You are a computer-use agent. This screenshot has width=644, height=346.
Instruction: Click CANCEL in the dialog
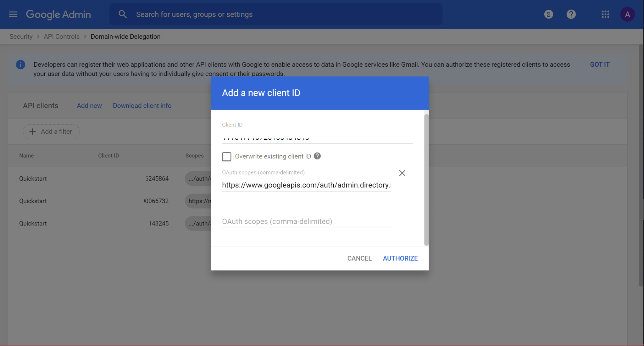click(359, 258)
